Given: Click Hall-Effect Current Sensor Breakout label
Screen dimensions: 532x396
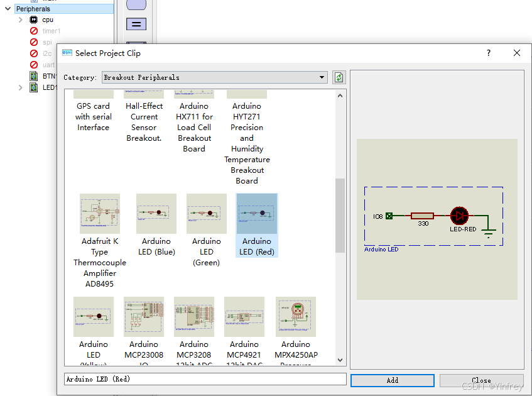Looking at the screenshot, I should tap(144, 123).
